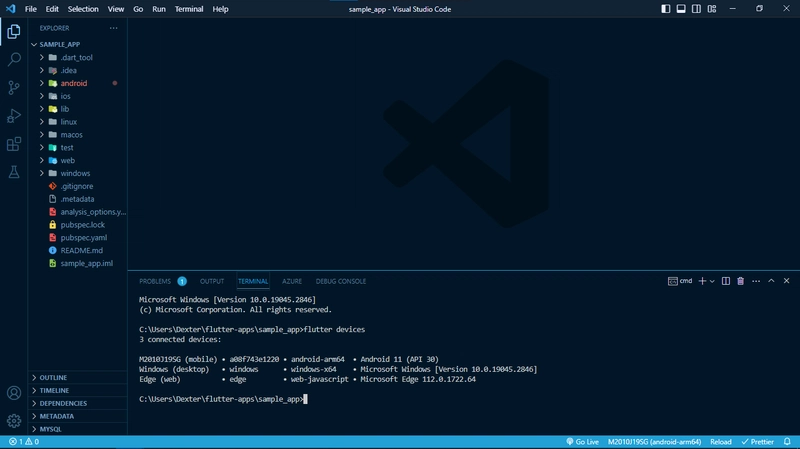Viewport: 800px width, 449px height.
Task: Open the Extensions view
Action: click(14, 144)
